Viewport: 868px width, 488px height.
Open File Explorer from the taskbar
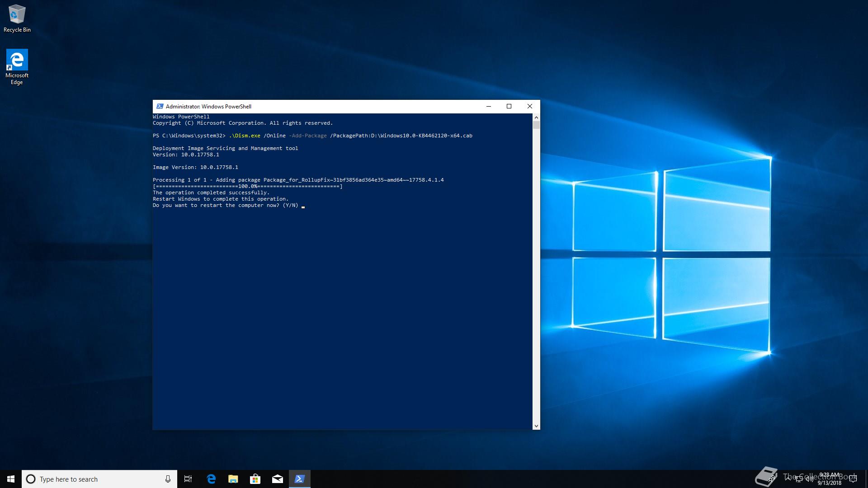(233, 479)
